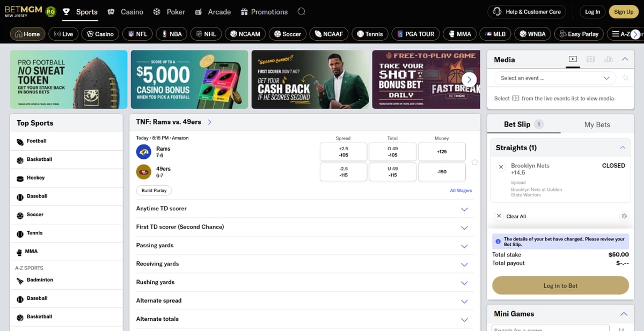
Task: Collapse the Straights (1) section
Action: click(x=623, y=148)
